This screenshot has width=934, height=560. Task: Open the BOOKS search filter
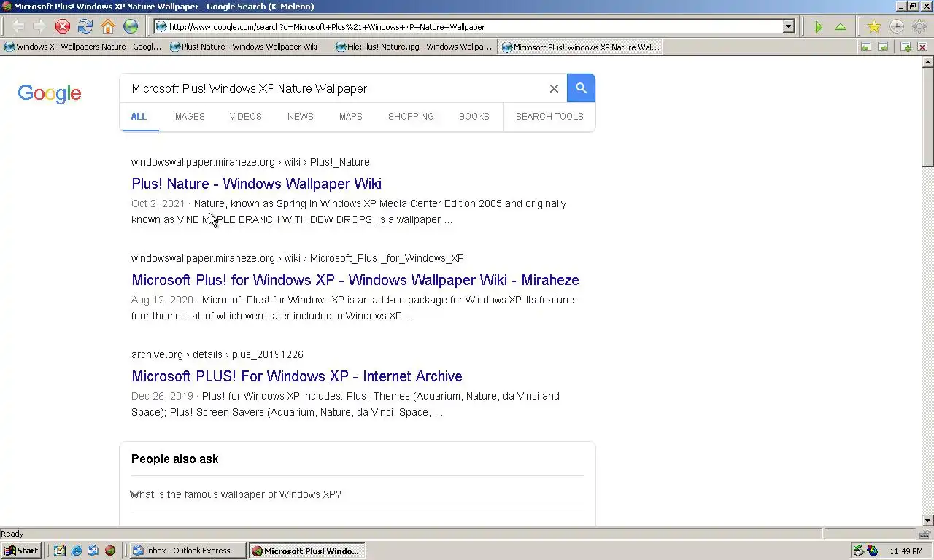click(x=474, y=117)
